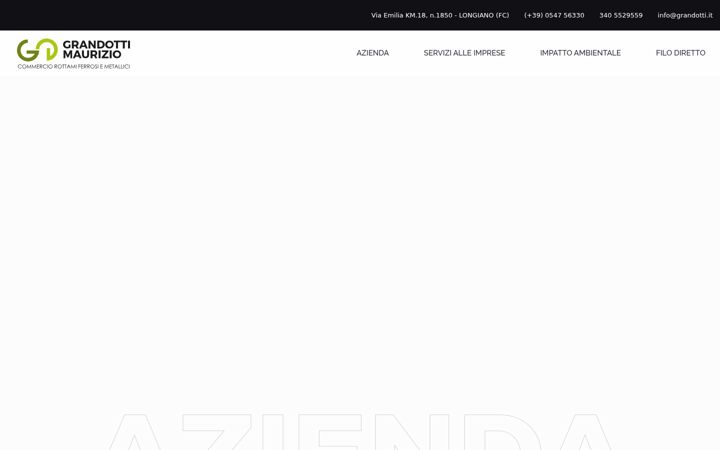Go to IMPATTO AMBIENTALE page

tap(580, 53)
